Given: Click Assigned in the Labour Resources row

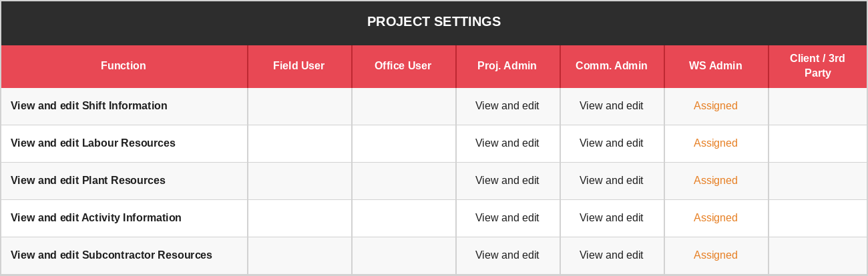Looking at the screenshot, I should 715,143.
